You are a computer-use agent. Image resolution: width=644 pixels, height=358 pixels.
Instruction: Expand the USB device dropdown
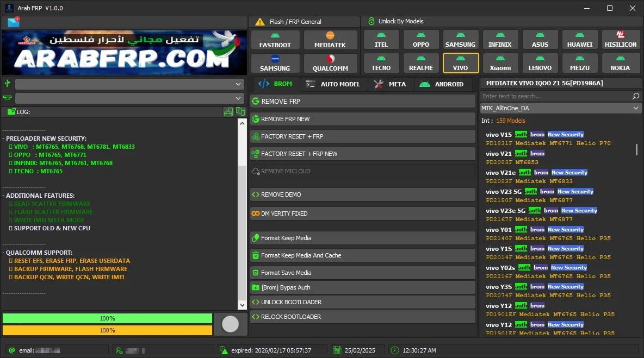click(x=129, y=84)
